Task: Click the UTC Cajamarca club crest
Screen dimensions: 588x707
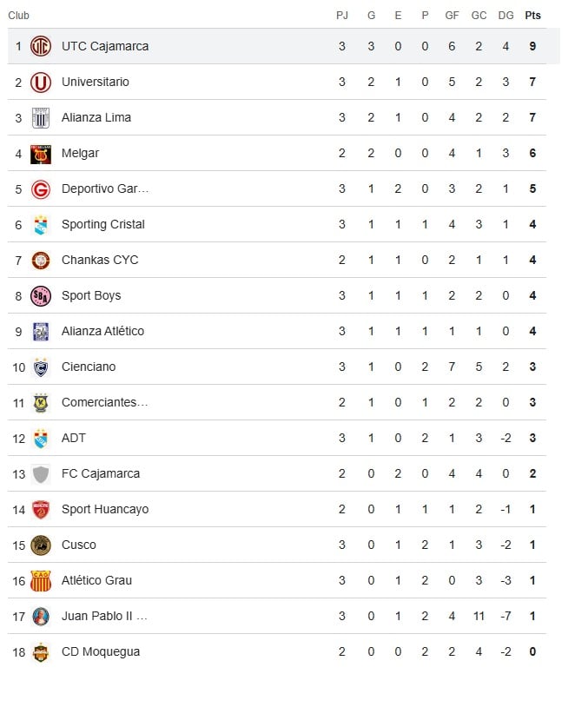Action: coord(41,46)
